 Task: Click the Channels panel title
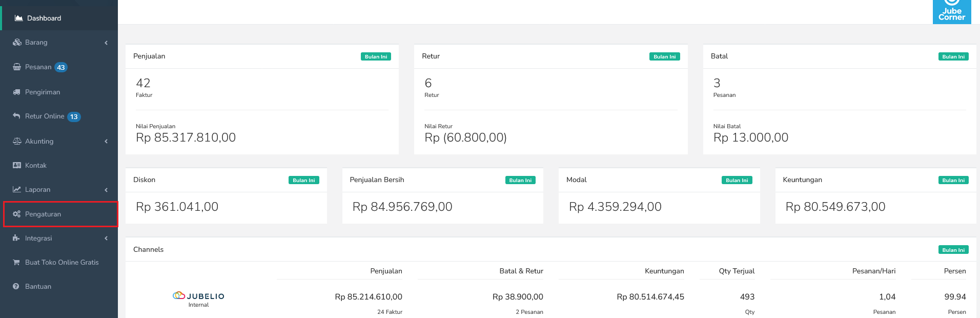[x=148, y=249]
